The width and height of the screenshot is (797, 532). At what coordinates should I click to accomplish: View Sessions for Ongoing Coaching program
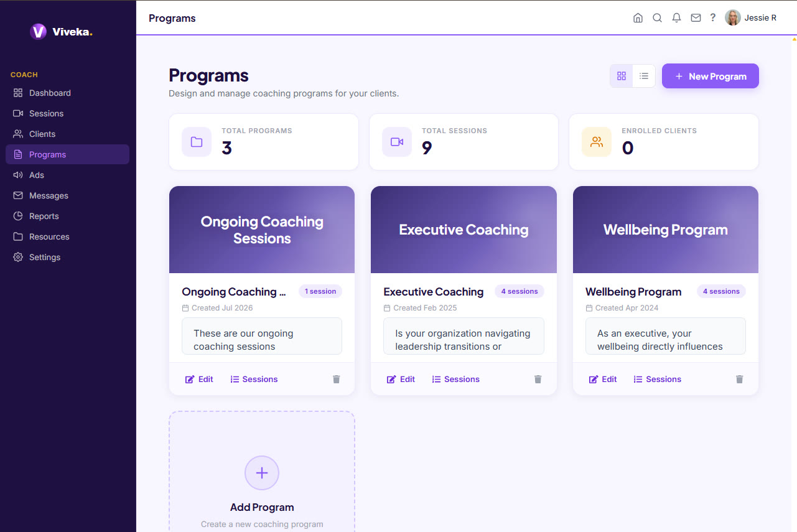click(x=254, y=379)
